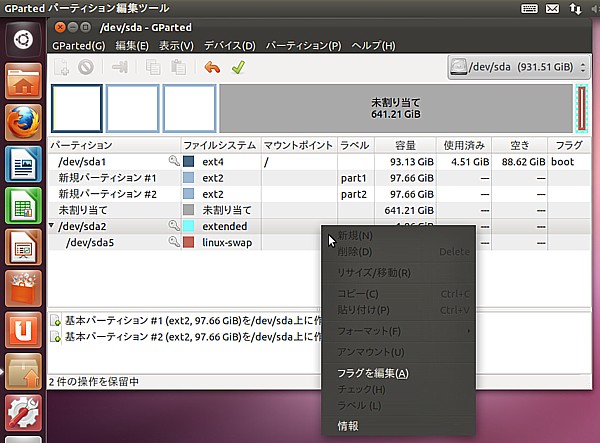Open the 編集(E) menu

[132, 46]
